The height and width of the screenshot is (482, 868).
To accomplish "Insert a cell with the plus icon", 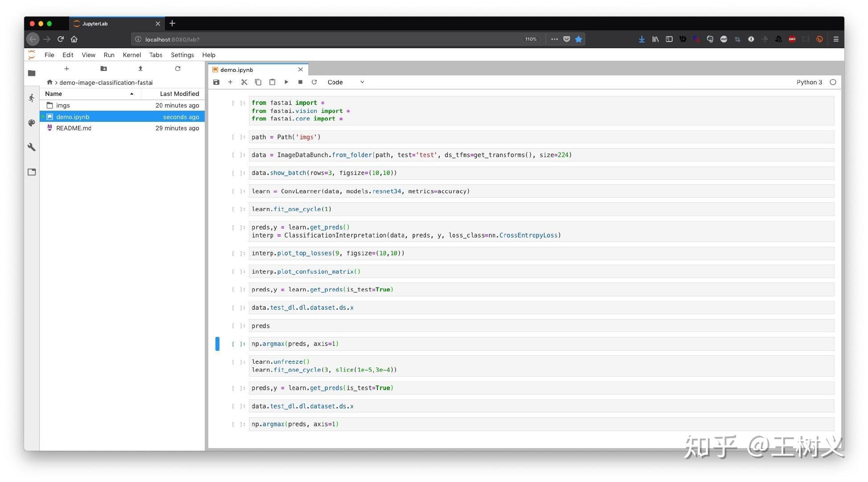I will [x=230, y=82].
